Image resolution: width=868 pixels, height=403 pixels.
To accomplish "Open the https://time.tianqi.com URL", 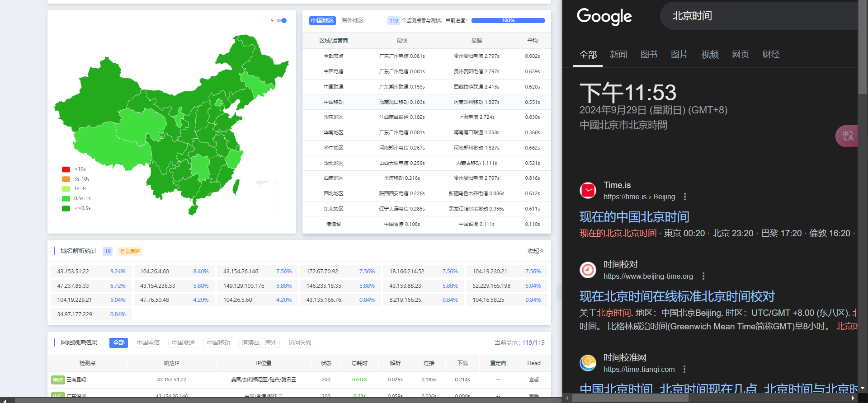I will (x=639, y=369).
